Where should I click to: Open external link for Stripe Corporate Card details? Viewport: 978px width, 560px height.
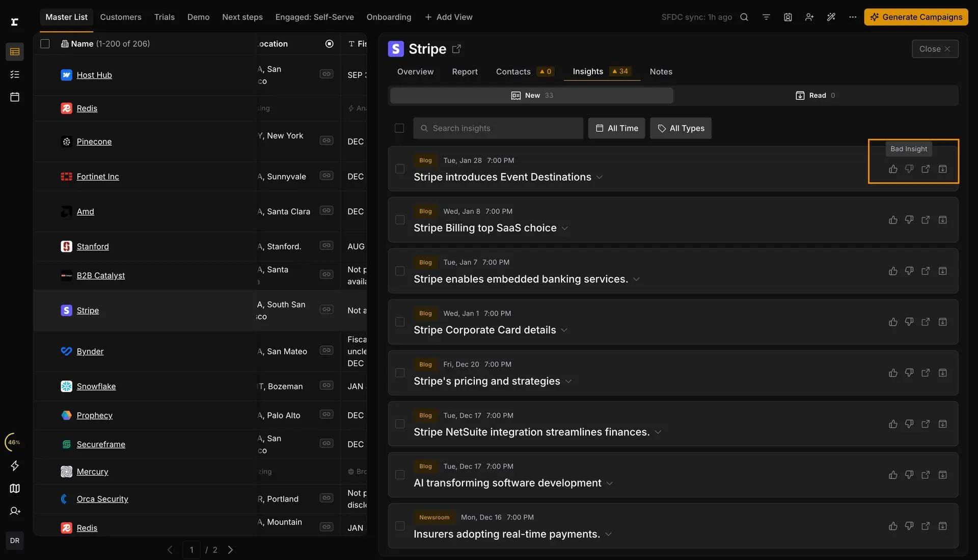[x=926, y=322]
